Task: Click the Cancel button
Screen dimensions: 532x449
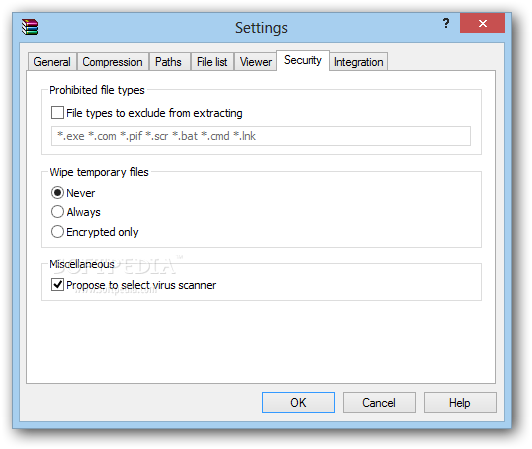Action: point(379,403)
